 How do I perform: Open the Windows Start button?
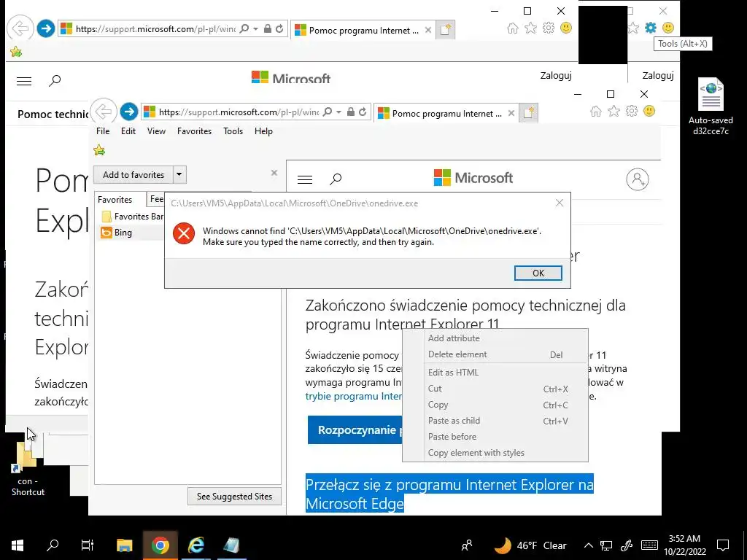pos(18,545)
